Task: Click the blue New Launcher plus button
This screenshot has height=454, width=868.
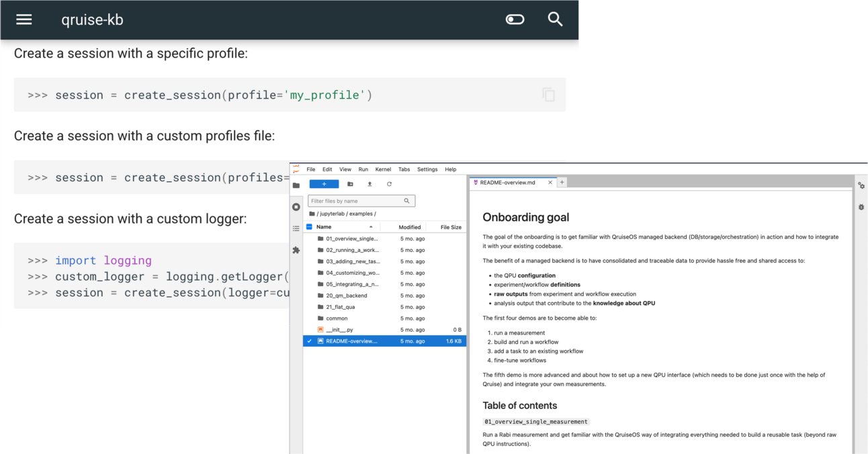Action: [324, 184]
